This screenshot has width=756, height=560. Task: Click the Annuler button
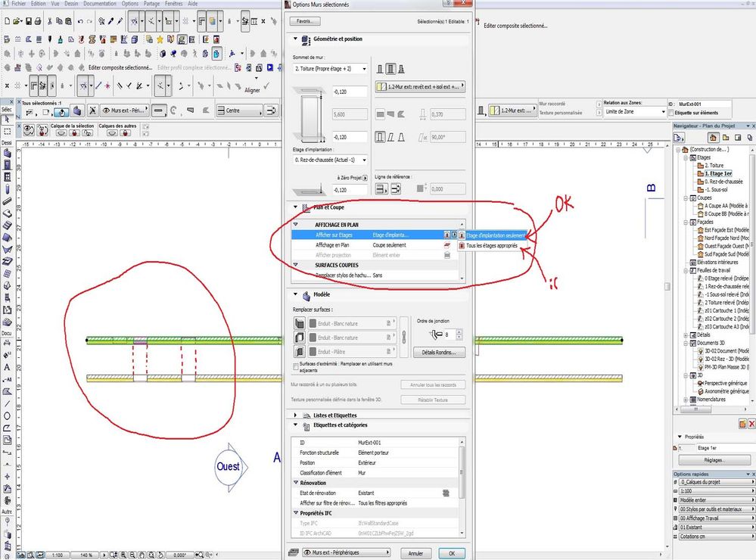(x=415, y=553)
